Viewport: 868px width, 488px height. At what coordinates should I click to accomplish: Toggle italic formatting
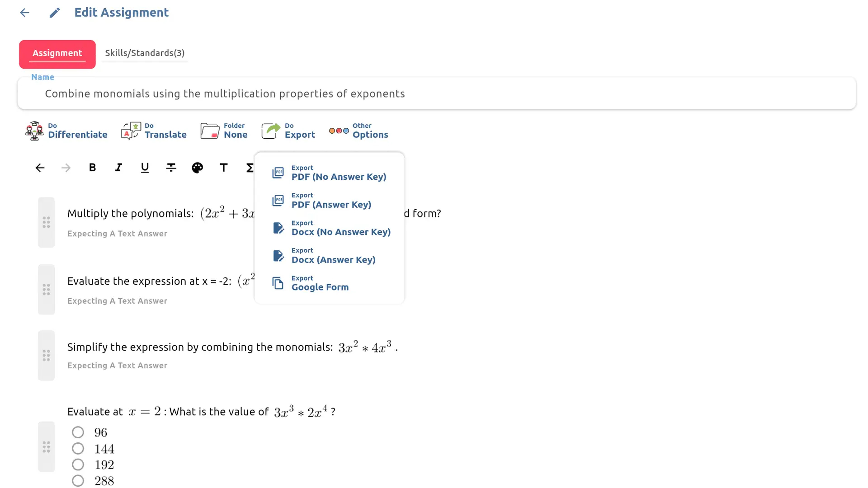pyautogui.click(x=118, y=168)
